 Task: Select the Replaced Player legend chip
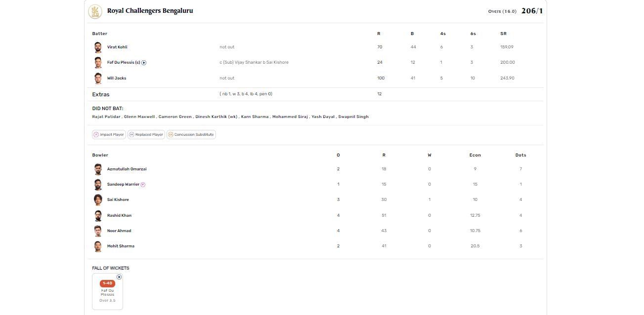tap(146, 135)
